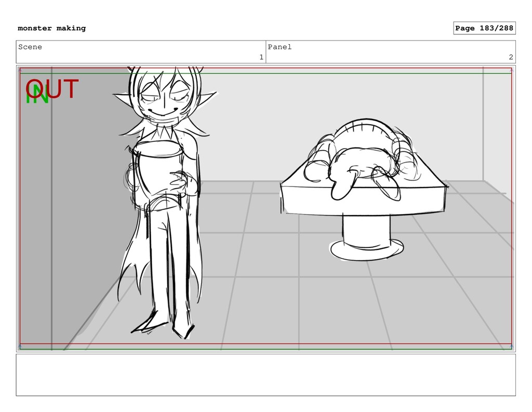Click the 'Panel' field label
532x412 pixels.
tap(280, 47)
